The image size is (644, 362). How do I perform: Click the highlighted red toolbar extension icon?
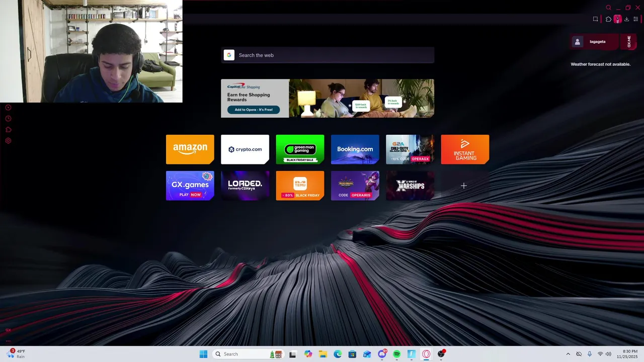[617, 19]
